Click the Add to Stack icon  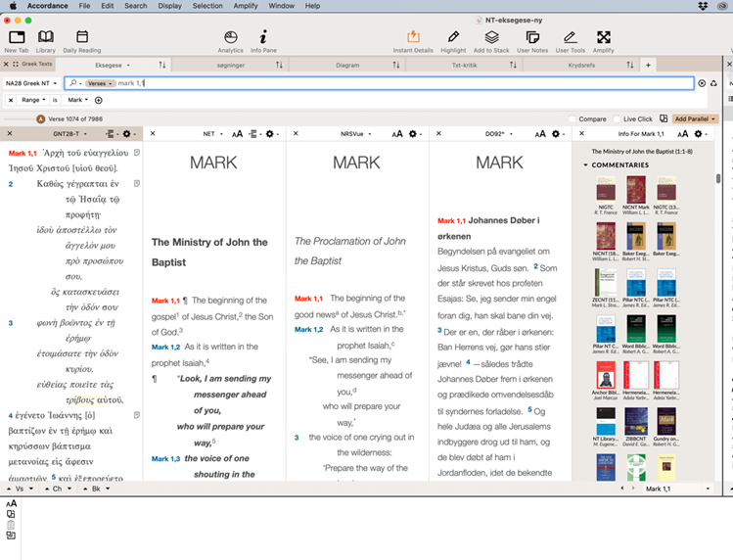pos(491,37)
